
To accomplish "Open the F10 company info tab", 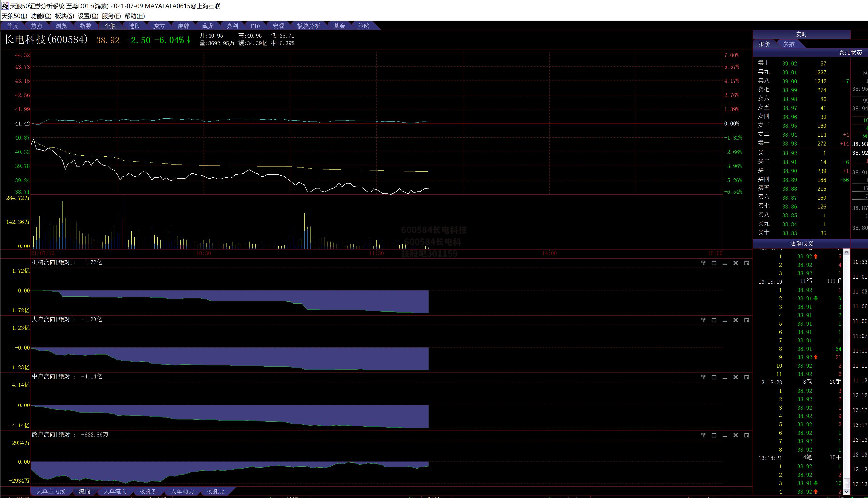I will click(x=255, y=26).
